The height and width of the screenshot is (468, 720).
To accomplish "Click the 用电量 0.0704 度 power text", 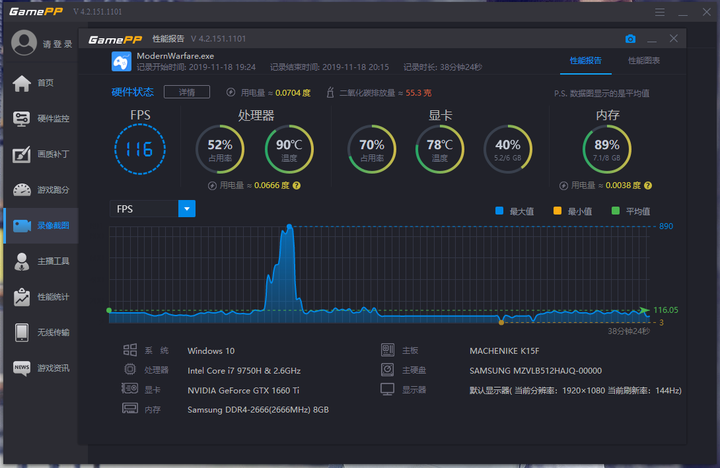I will [276, 93].
